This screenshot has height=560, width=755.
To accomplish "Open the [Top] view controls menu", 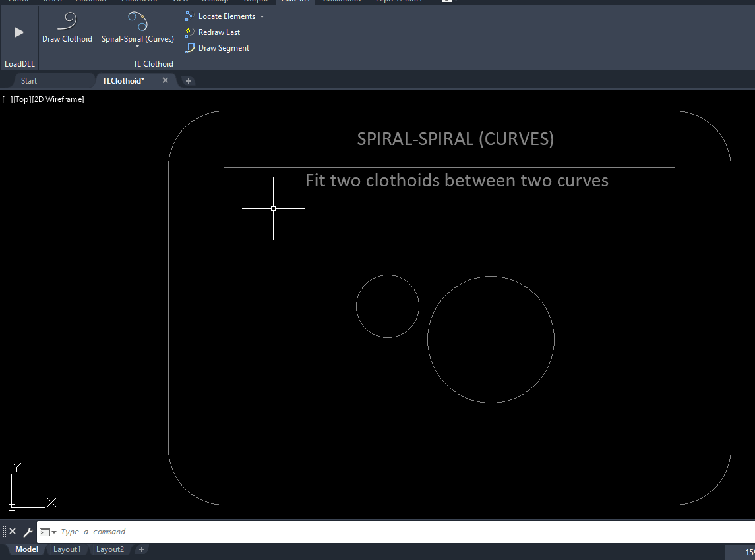I will point(22,99).
